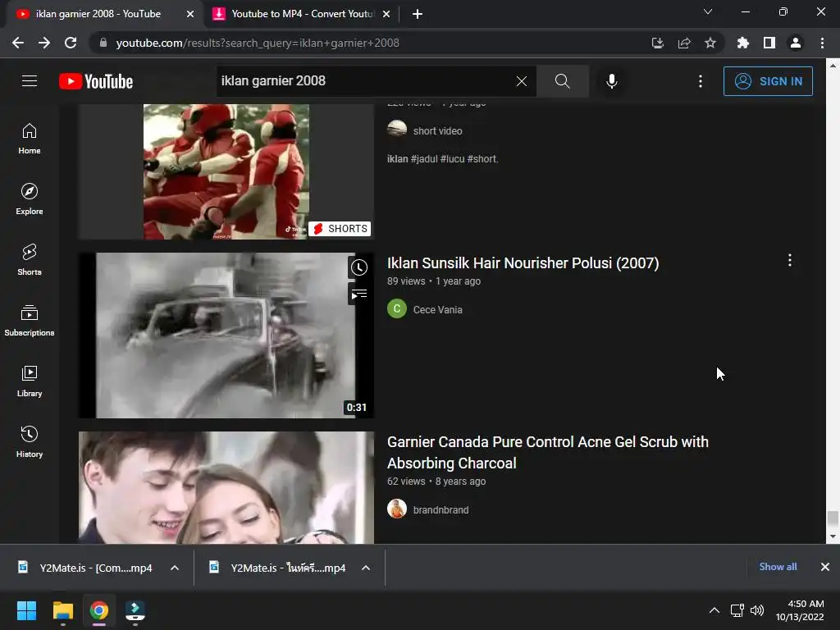Open Chrome three-dot menu
The height and width of the screenshot is (630, 840).
click(x=822, y=43)
